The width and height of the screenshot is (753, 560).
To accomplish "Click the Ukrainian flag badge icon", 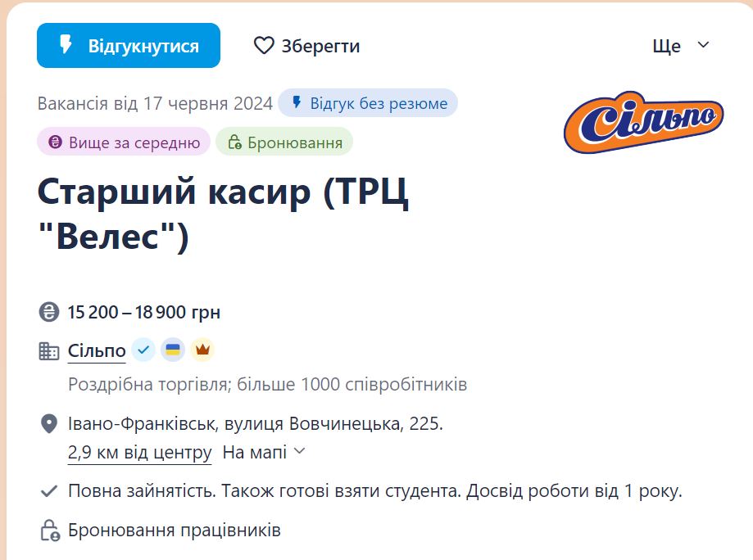I will tap(173, 350).
